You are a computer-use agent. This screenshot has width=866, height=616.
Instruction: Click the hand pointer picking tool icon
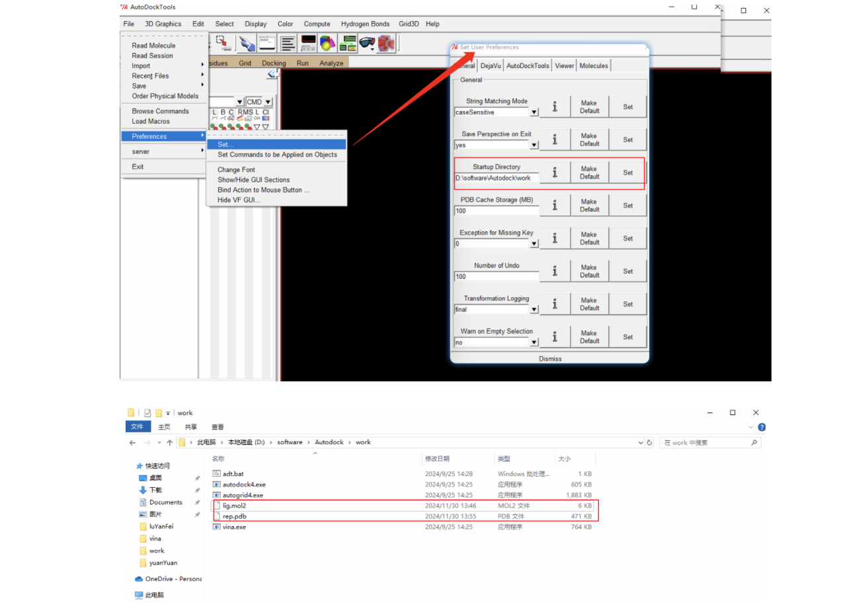pyautogui.click(x=247, y=44)
